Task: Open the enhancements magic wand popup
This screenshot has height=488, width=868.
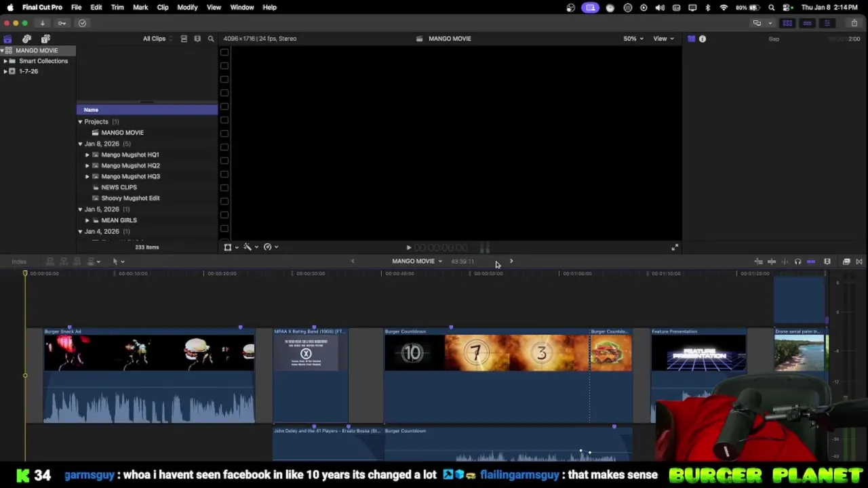Action: point(250,247)
